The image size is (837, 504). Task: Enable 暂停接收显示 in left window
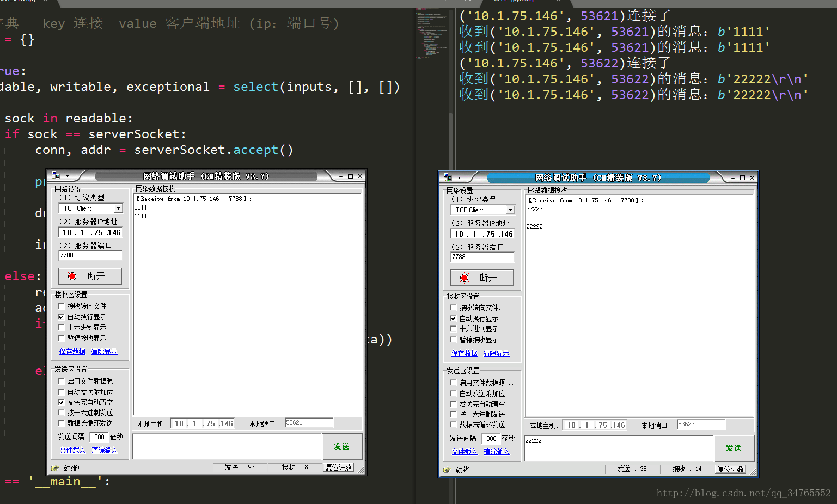click(x=61, y=338)
